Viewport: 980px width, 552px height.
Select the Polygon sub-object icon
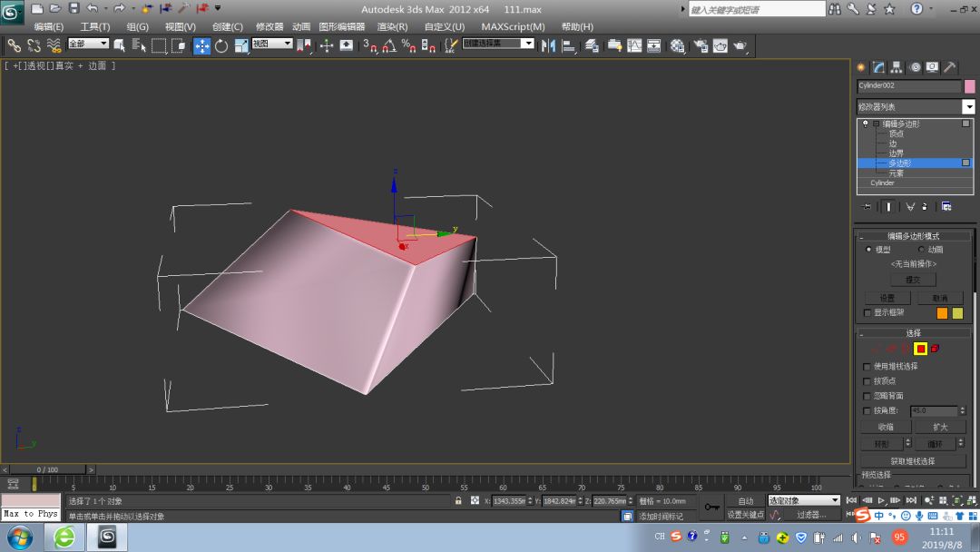click(920, 349)
